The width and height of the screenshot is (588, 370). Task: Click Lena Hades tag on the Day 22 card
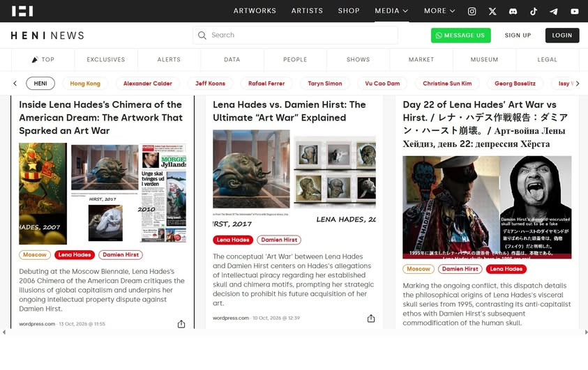pyautogui.click(x=506, y=269)
